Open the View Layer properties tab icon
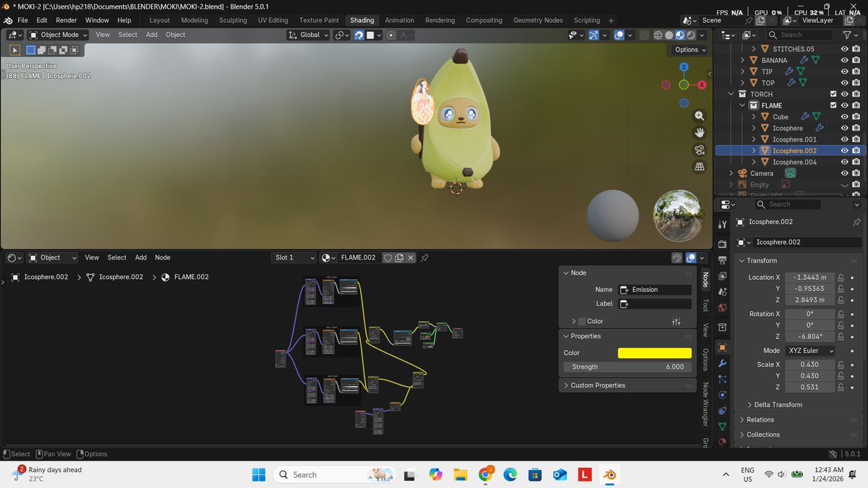The width and height of the screenshot is (868, 488). point(722,277)
